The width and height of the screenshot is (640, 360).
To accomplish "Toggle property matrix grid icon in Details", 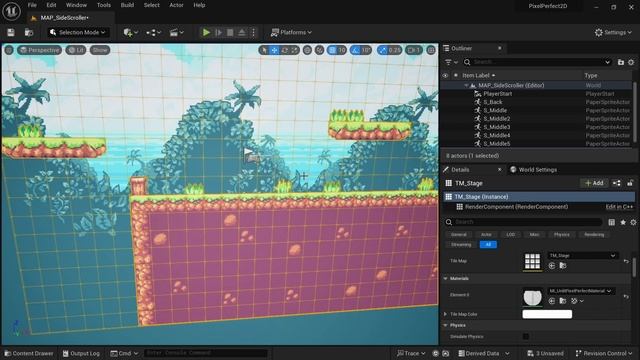I will tap(611, 222).
